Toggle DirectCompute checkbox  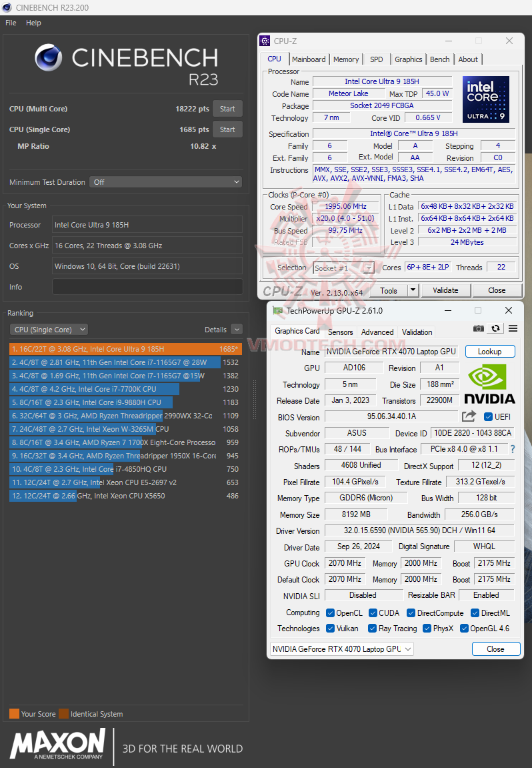pos(411,613)
